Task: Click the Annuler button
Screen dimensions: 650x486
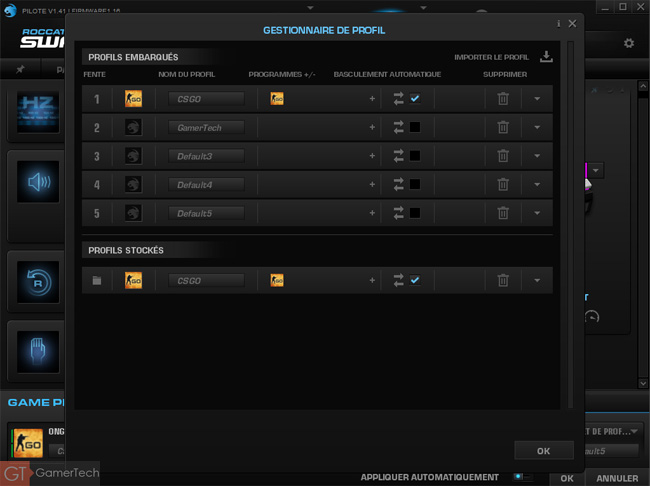Action: 617,478
